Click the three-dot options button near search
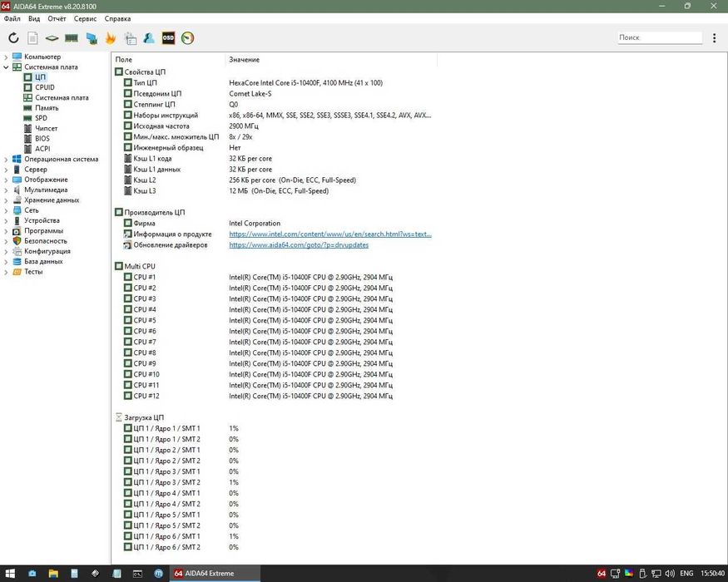This screenshot has height=582, width=728. click(x=714, y=37)
